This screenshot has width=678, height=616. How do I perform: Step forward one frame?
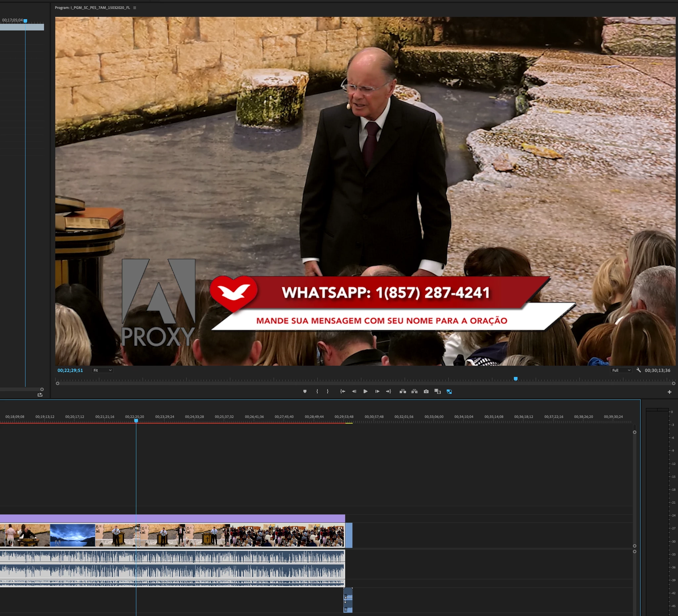coord(377,391)
